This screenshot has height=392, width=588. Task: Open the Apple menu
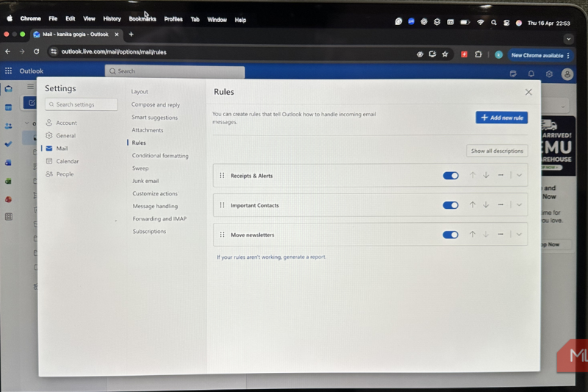[10, 18]
